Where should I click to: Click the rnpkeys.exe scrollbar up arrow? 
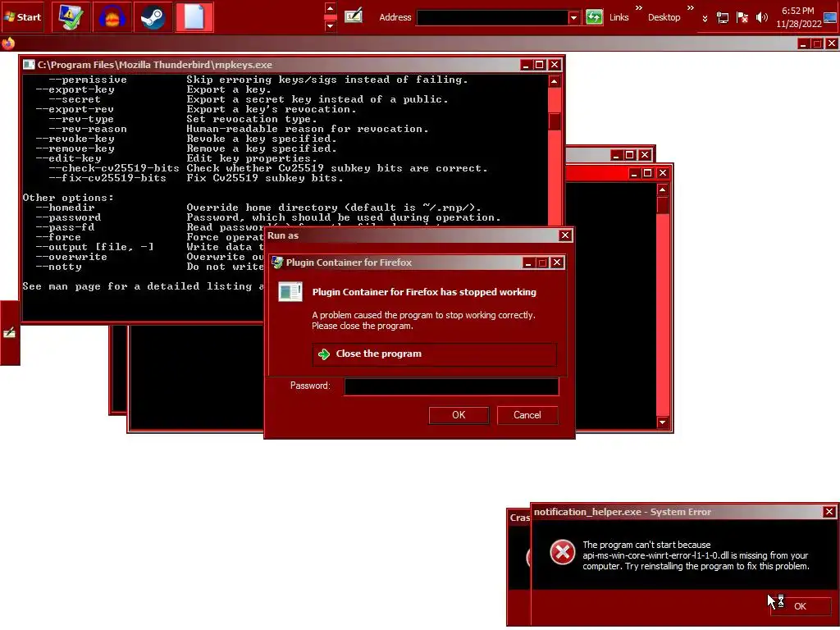pyautogui.click(x=555, y=81)
